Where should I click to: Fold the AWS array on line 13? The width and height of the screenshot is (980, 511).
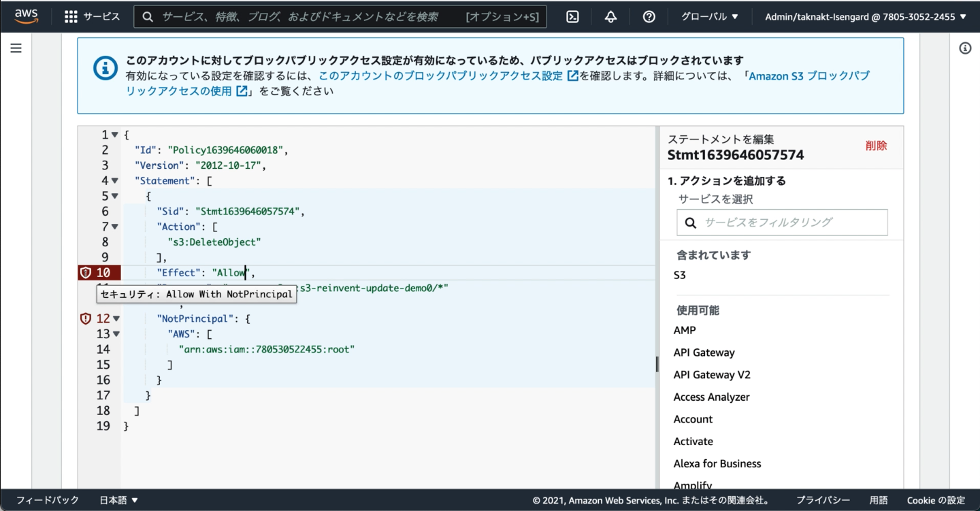tap(115, 334)
